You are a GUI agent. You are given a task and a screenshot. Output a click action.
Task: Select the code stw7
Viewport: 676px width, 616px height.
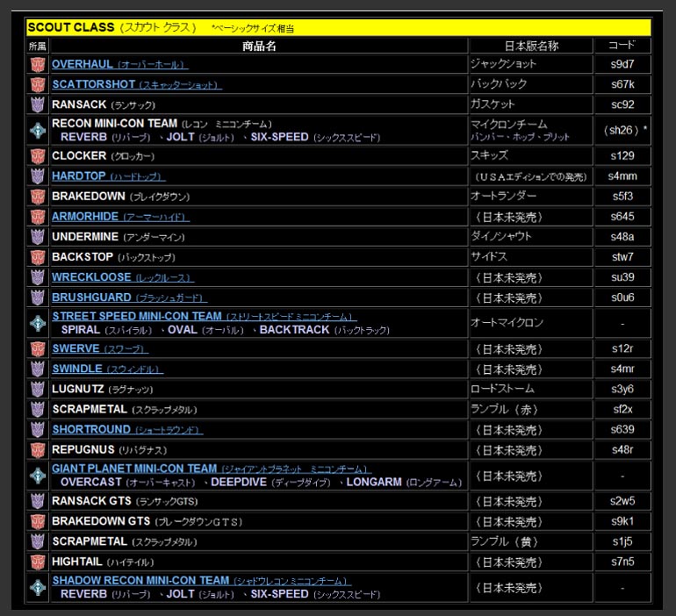click(622, 257)
